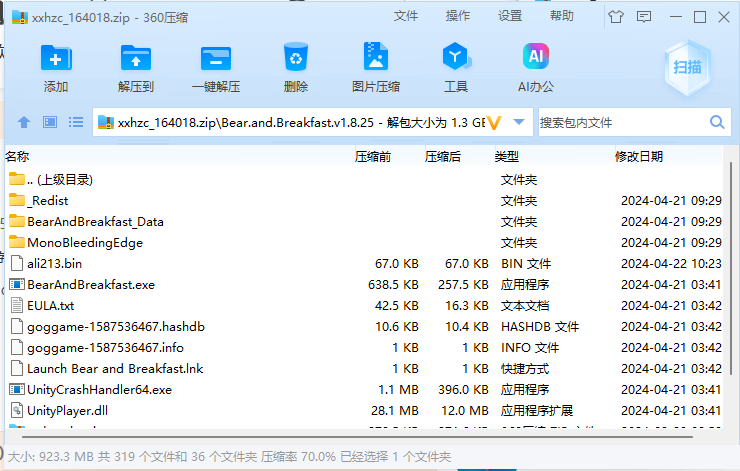The width and height of the screenshot is (740, 471).
Task: Click the 解压到 (Extract to) icon
Action: 136,58
